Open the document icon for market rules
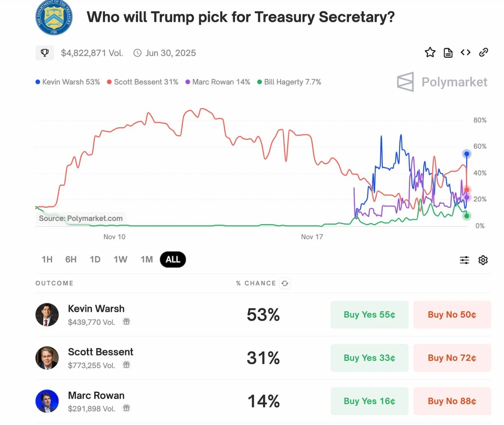The height and width of the screenshot is (425, 504). click(448, 53)
